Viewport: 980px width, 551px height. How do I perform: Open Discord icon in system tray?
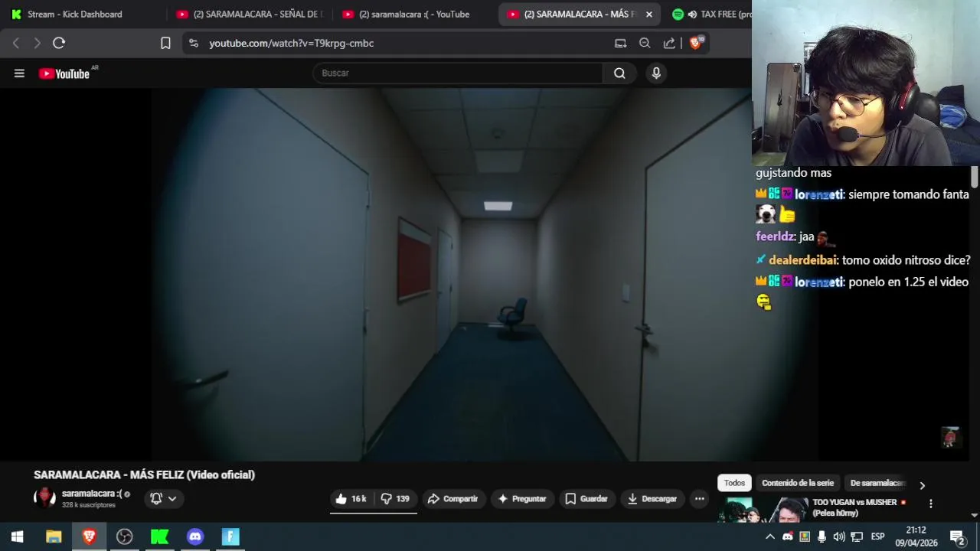click(x=787, y=536)
